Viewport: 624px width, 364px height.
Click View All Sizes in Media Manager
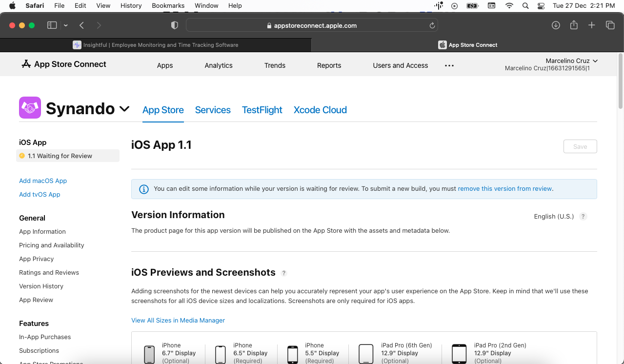178,320
